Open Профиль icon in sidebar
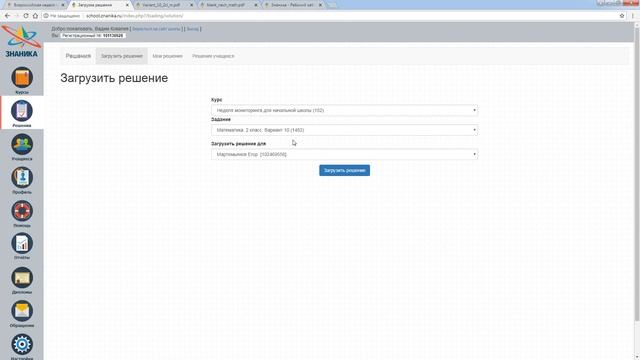The width and height of the screenshot is (640, 360). pos(22,178)
